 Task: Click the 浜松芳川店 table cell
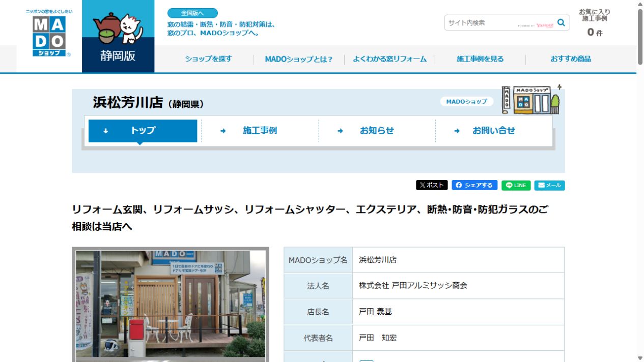(x=458, y=260)
